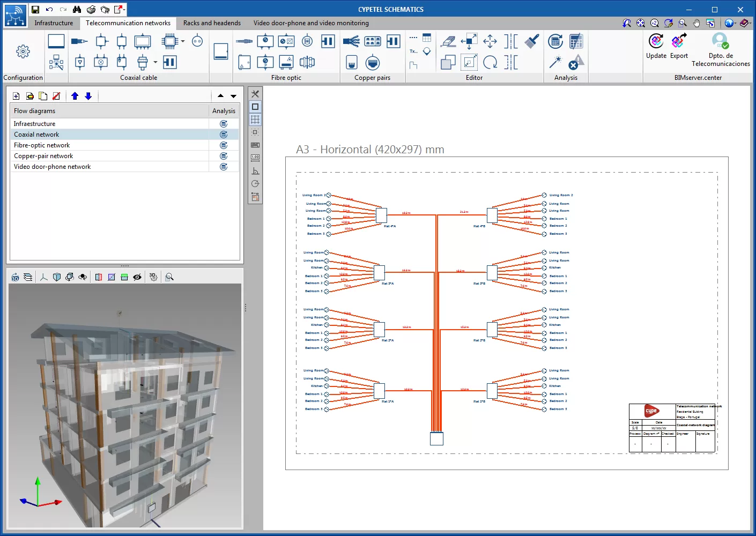
Task: Click the zoom extents target icon
Action: pyautogui.click(x=641, y=23)
